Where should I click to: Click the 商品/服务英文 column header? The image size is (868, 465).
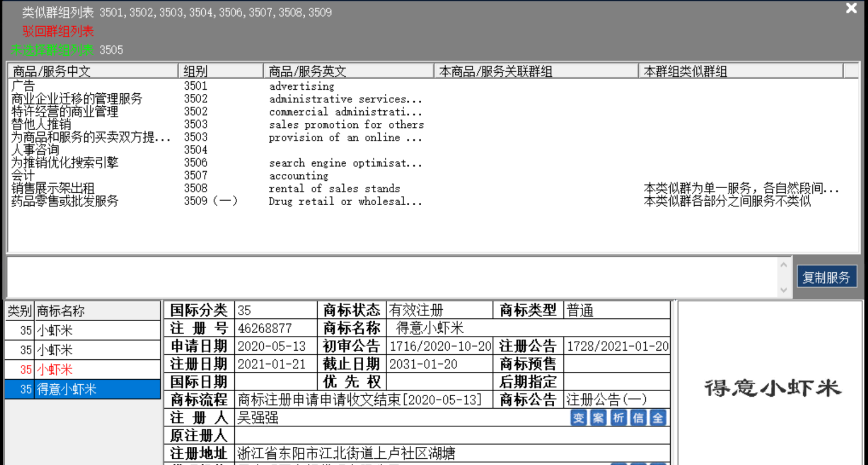348,71
